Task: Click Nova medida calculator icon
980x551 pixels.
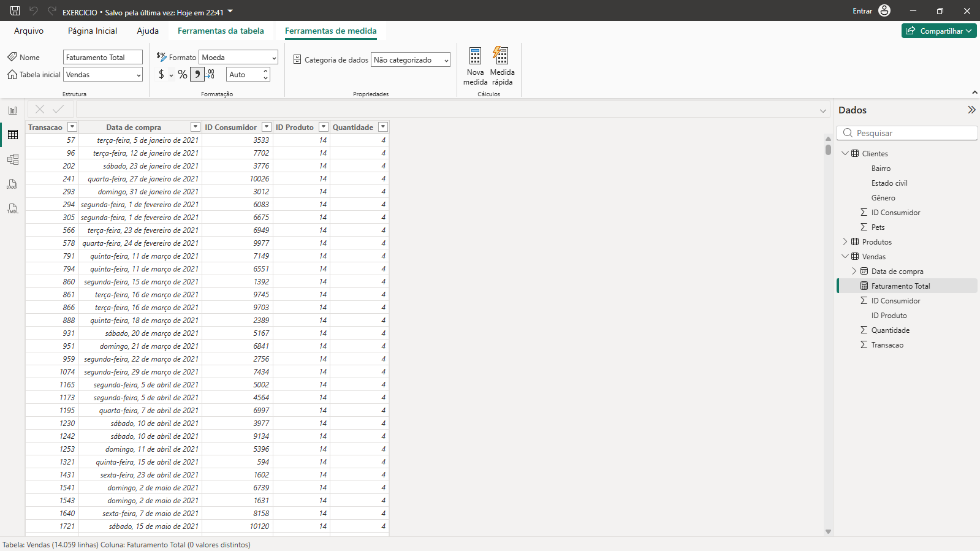Action: pyautogui.click(x=475, y=56)
